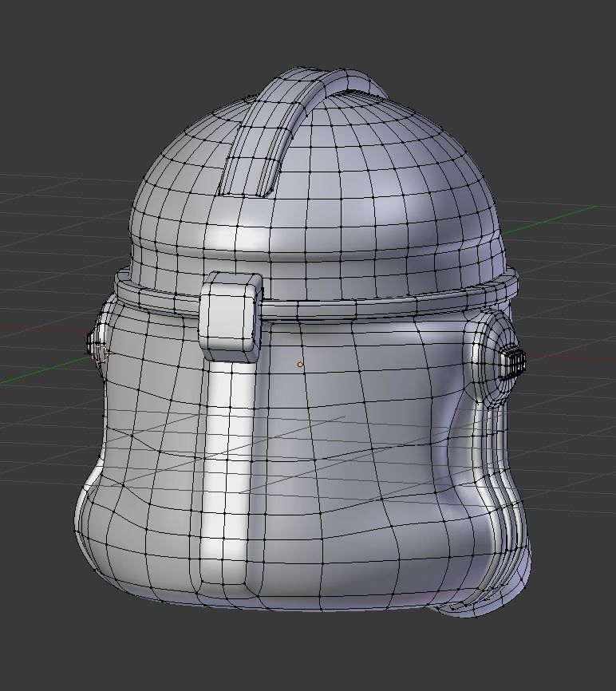Click the red-white 3D cursor circle
The image size is (616, 691).
(101, 355)
